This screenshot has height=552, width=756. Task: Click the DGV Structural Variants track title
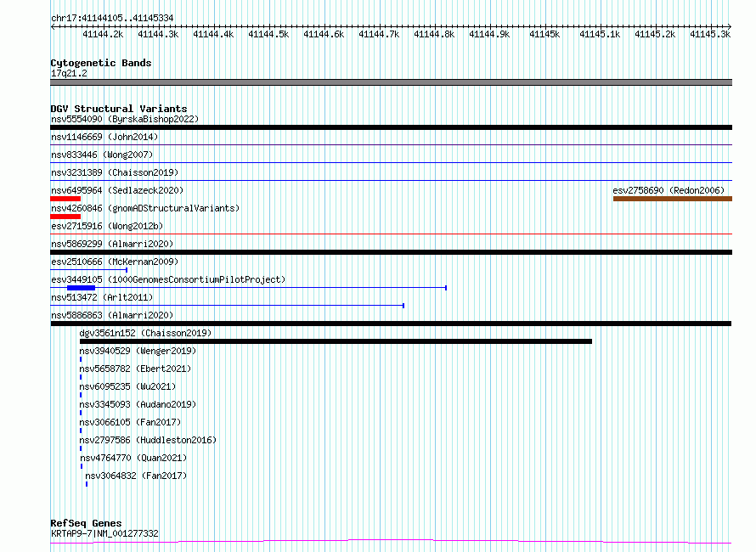pyautogui.click(x=119, y=109)
